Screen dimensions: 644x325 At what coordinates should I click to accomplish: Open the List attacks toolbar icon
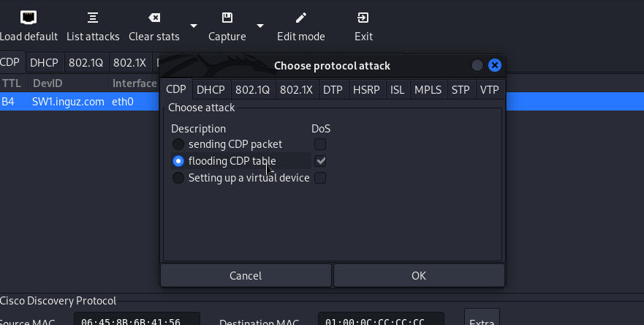(x=93, y=18)
